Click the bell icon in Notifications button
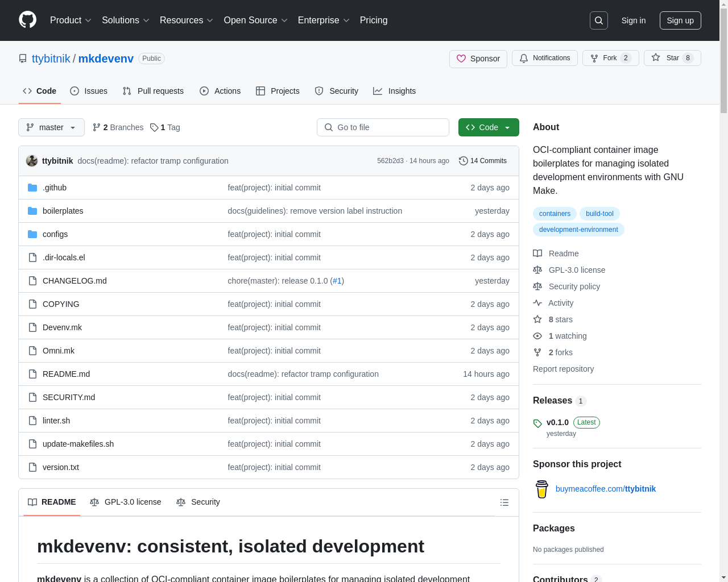 pos(524,58)
